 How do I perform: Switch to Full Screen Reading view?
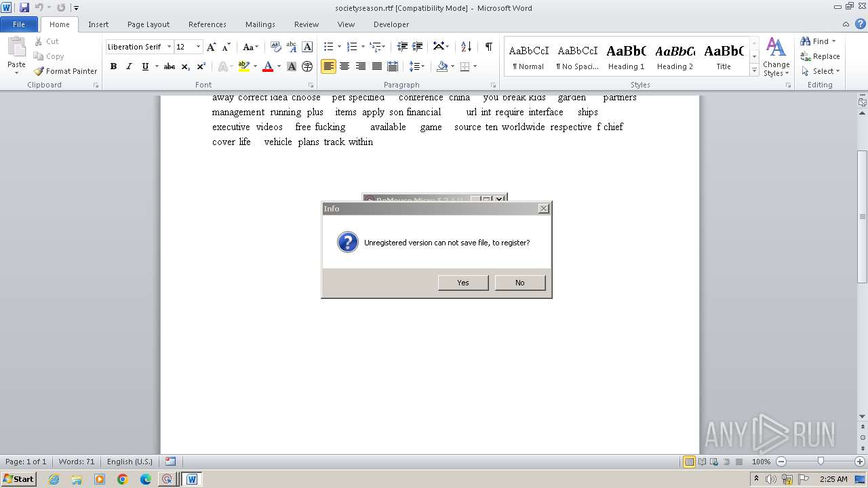point(702,462)
